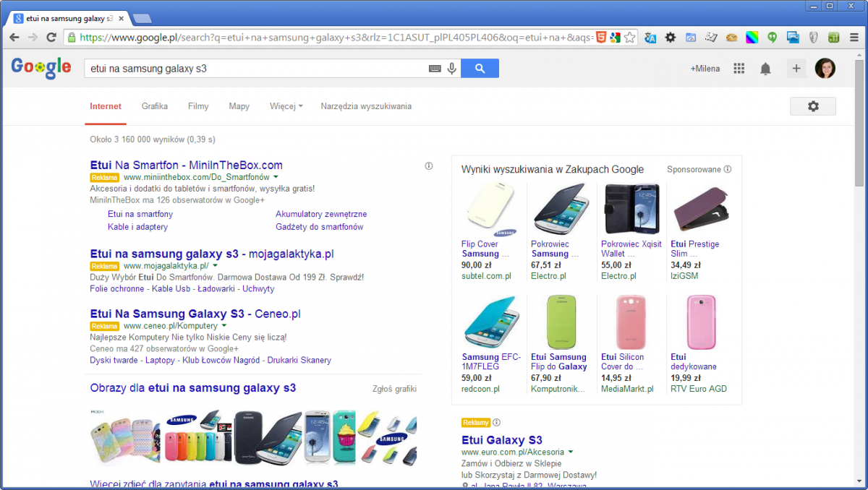Click the cookie extension icon
The height and width of the screenshot is (490, 868).
coord(732,37)
